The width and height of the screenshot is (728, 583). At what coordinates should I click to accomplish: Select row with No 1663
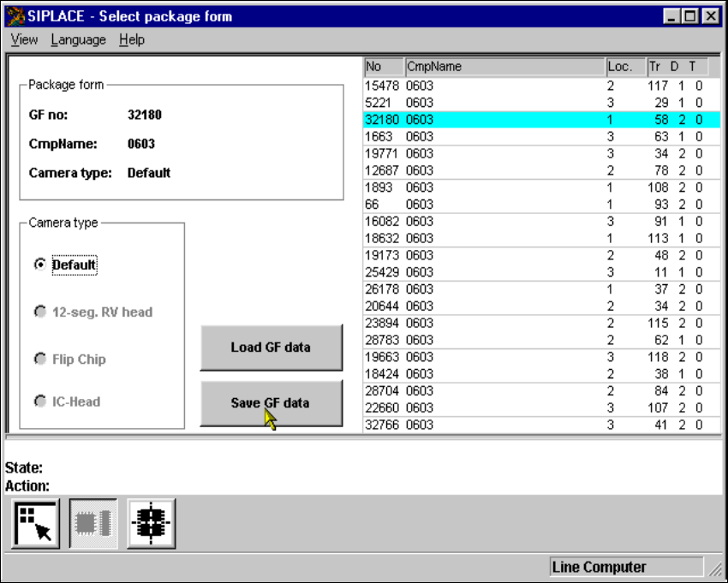point(541,136)
